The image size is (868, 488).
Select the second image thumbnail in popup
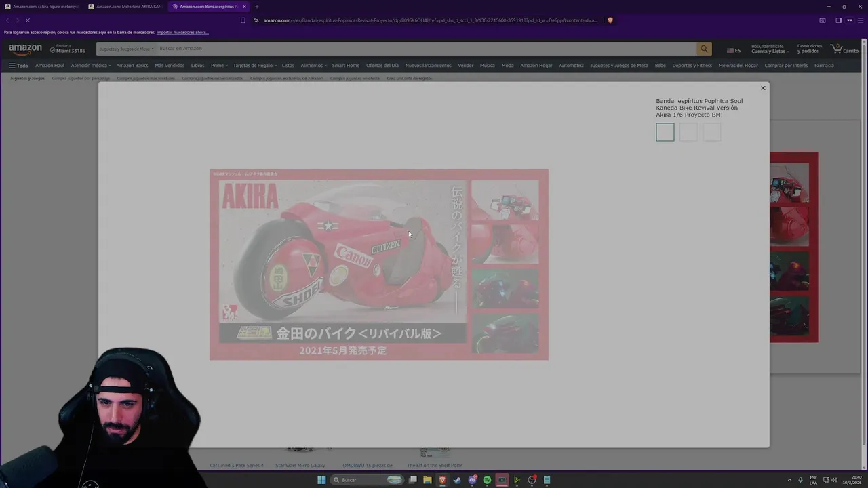688,132
